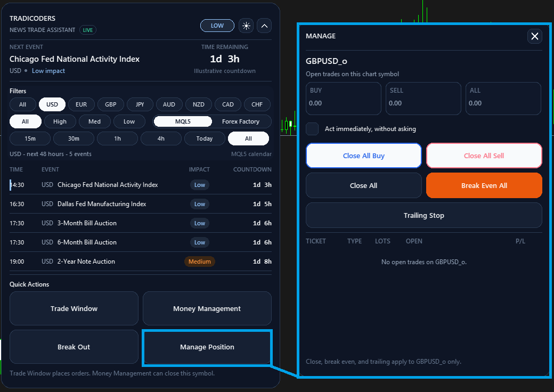This screenshot has width=554, height=392.
Task: Click the orange Break Even All button
Action: [484, 186]
